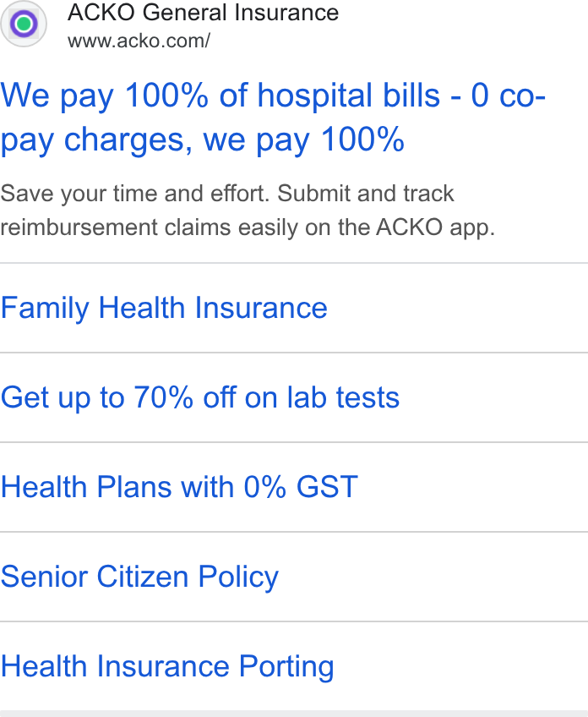
Task: Click the green dot inside the ACKO logo
Action: 24,24
